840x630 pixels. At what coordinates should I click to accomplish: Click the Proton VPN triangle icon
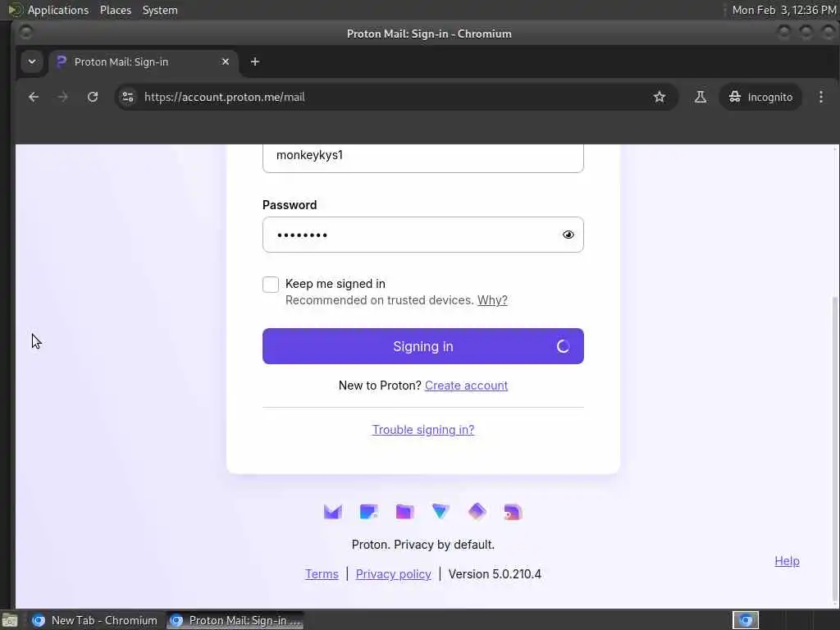(x=441, y=512)
